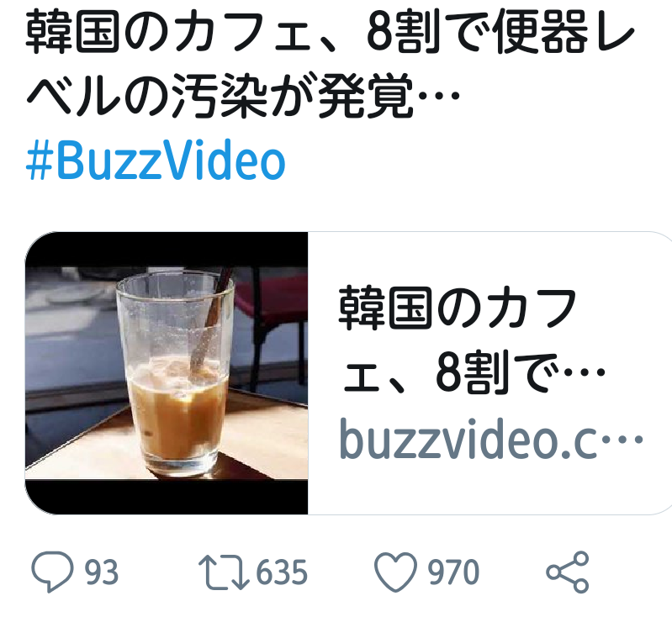The width and height of the screenshot is (672, 617).
Task: Click the 635 retweet count
Action: click(x=282, y=572)
